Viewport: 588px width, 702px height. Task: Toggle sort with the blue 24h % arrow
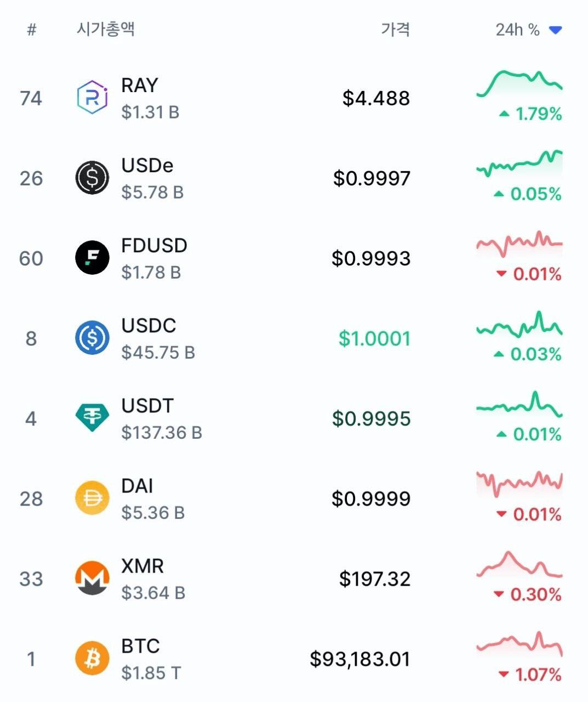click(556, 30)
